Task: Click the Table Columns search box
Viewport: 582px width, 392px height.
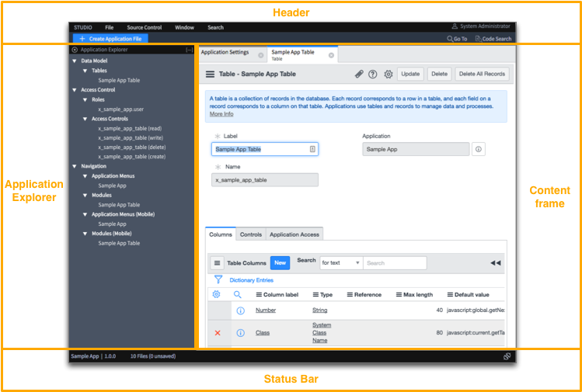Action: pos(395,263)
